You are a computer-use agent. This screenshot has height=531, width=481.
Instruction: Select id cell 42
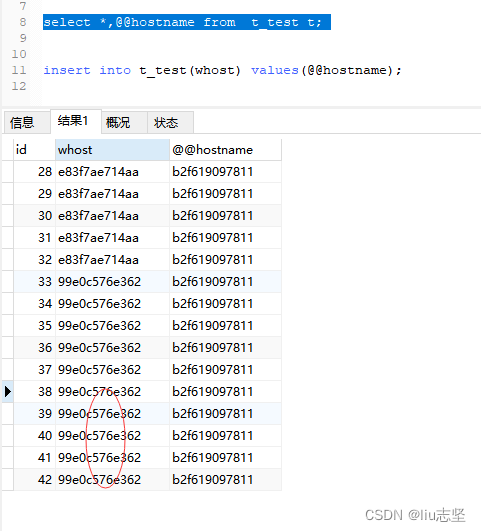pos(34,480)
